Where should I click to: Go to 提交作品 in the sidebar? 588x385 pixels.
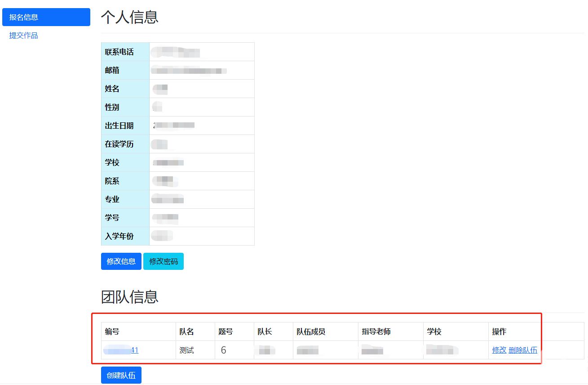click(24, 36)
